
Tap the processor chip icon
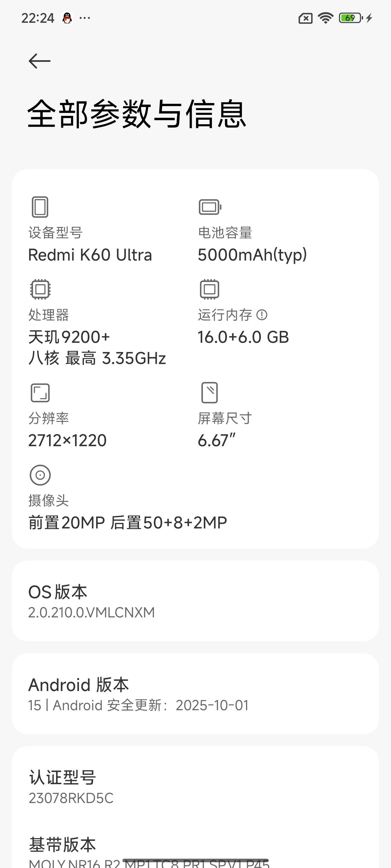(x=40, y=289)
